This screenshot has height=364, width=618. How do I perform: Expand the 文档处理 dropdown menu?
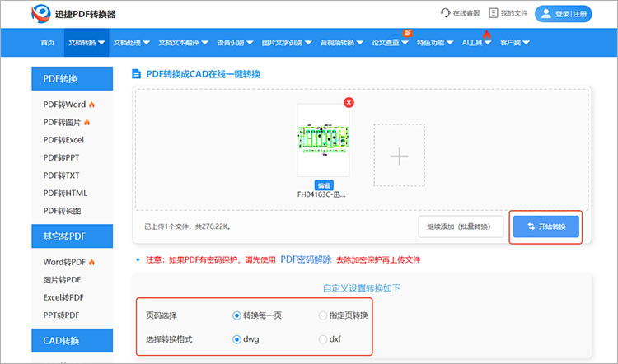[131, 43]
